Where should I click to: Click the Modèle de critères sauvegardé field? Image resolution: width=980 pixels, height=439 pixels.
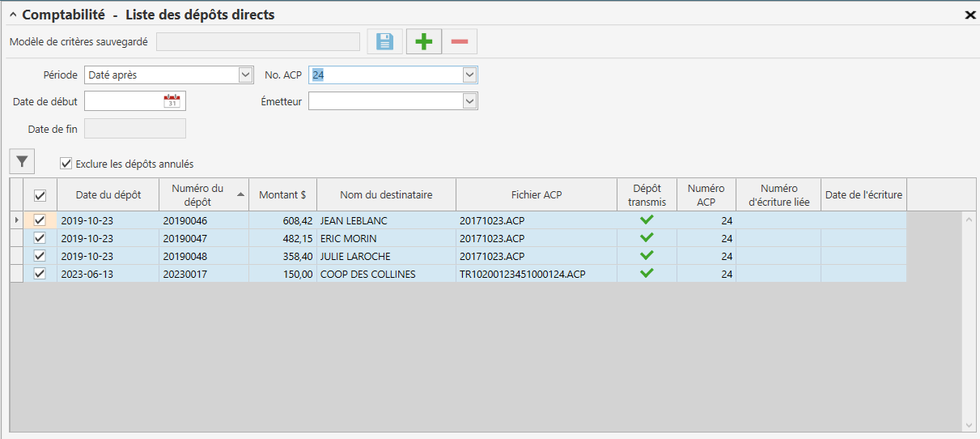pyautogui.click(x=258, y=41)
